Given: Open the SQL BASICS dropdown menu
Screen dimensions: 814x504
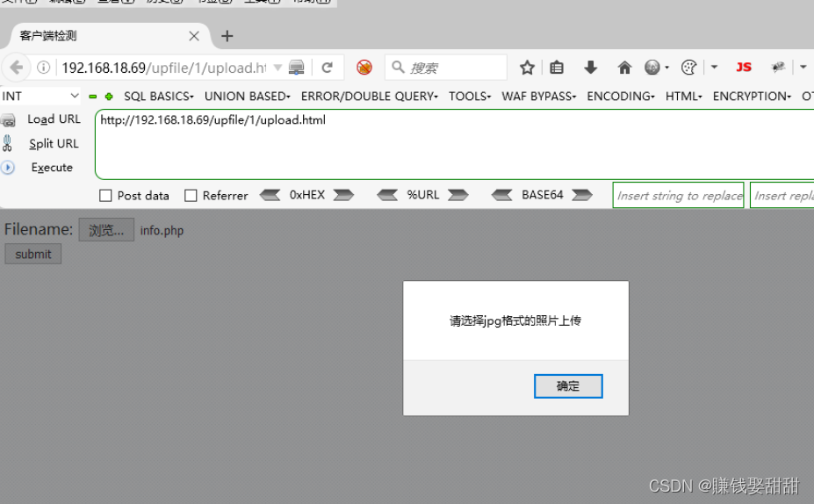Looking at the screenshot, I should point(158,97).
